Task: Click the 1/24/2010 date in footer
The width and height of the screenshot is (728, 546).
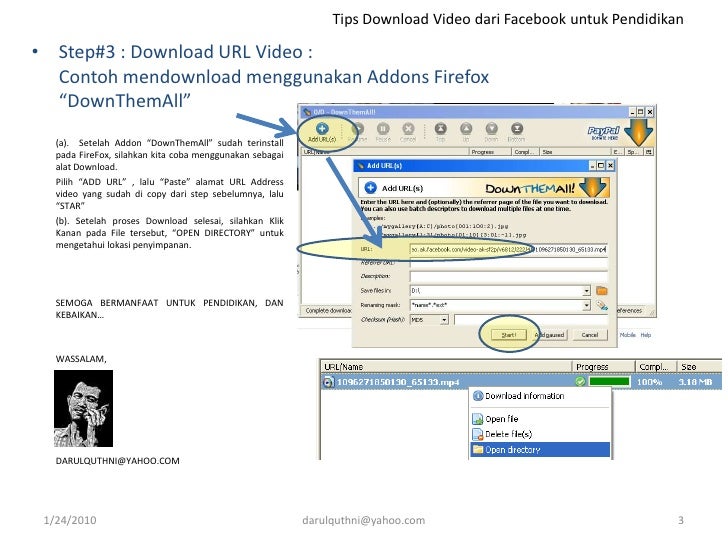Action: pyautogui.click(x=70, y=520)
